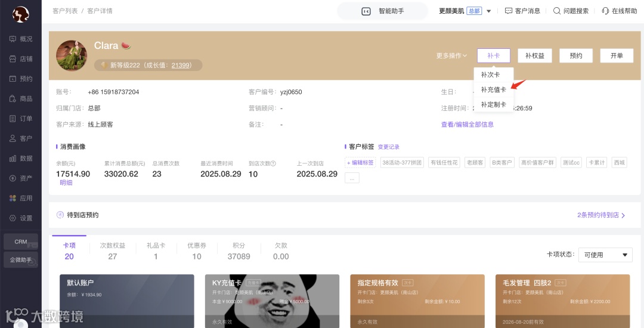
Task: Click the 智能助手 collapse icon
Action: 366,11
